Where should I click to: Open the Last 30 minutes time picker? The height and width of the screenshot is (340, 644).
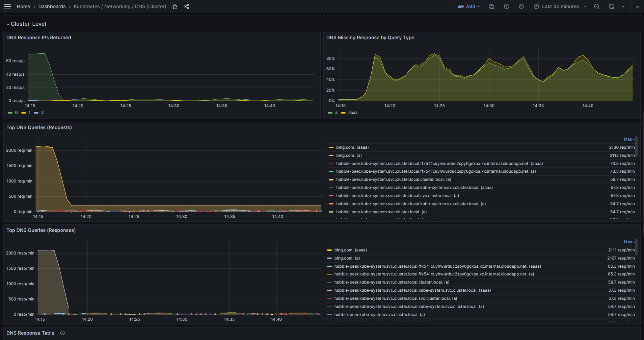point(560,6)
